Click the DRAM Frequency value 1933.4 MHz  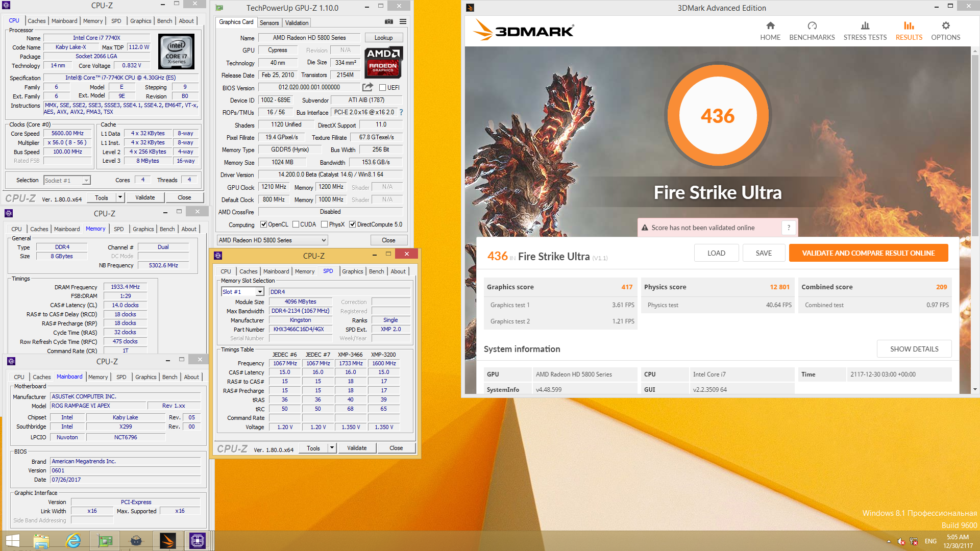pos(125,287)
